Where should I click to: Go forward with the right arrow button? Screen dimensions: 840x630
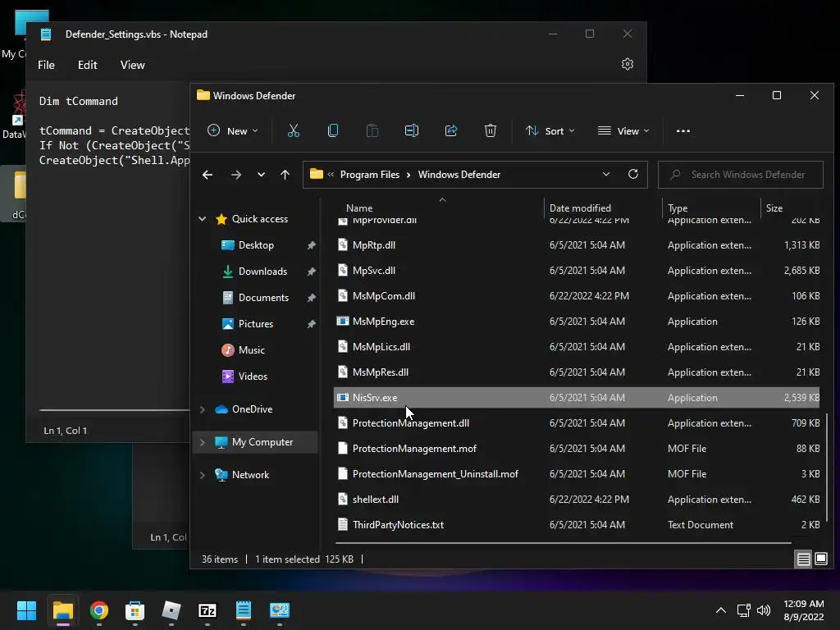coord(235,175)
